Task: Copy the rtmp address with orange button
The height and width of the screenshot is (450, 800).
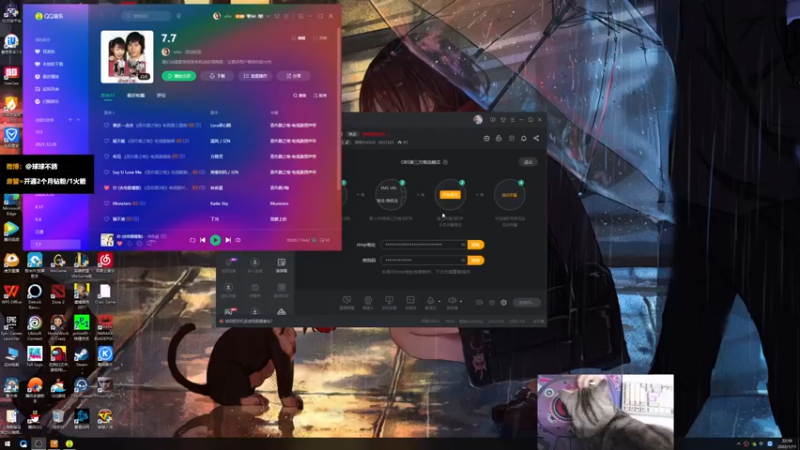Action: pyautogui.click(x=476, y=245)
